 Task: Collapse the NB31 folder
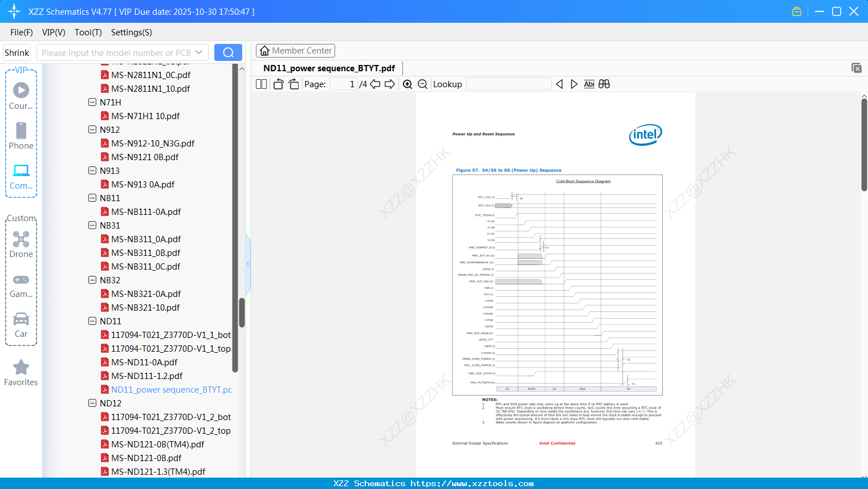[x=92, y=225]
